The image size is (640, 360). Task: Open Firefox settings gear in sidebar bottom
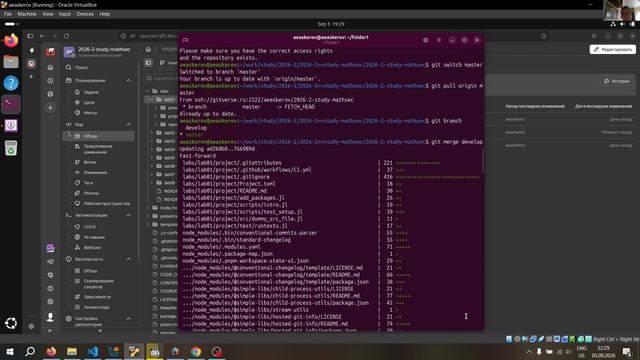click(31, 326)
